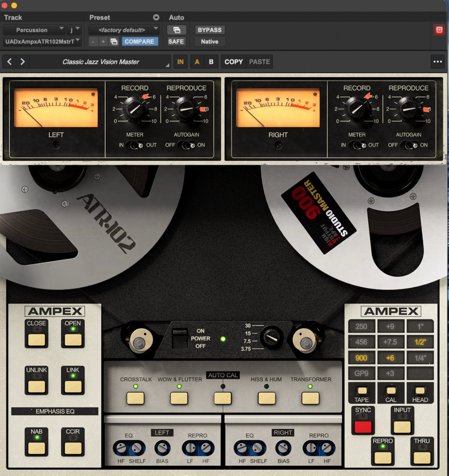Open the Percussion track selector dropdown

coord(34,30)
